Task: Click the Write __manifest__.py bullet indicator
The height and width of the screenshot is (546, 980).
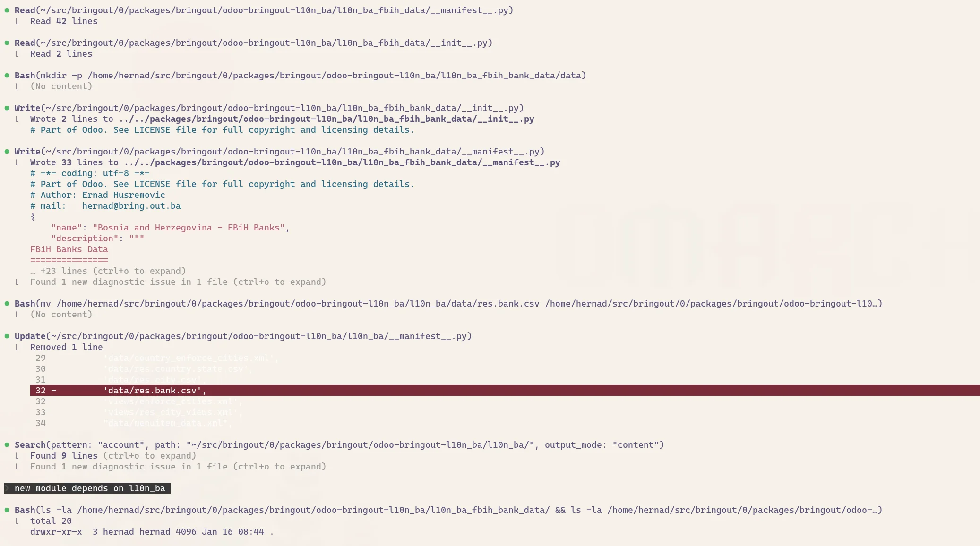Action: [x=7, y=151]
